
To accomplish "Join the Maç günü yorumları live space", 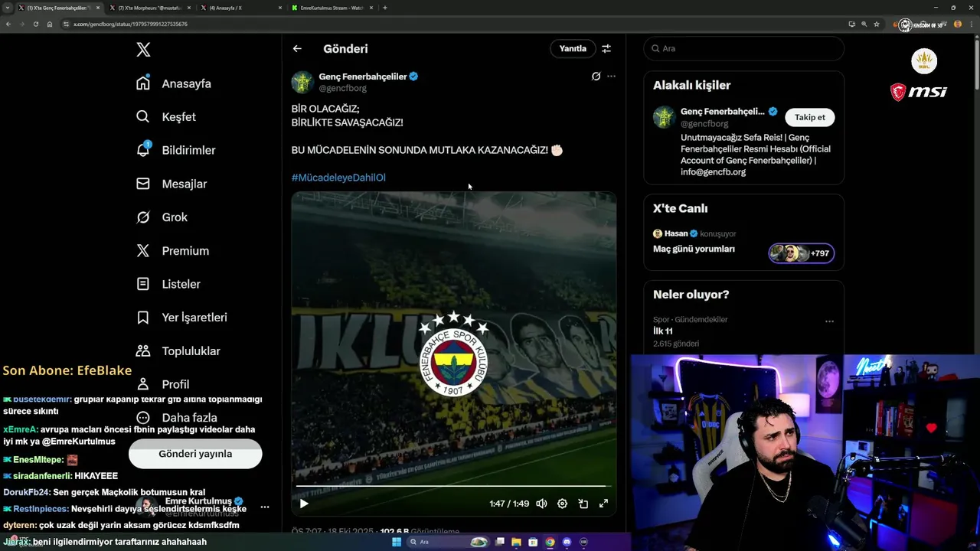I will coord(694,249).
